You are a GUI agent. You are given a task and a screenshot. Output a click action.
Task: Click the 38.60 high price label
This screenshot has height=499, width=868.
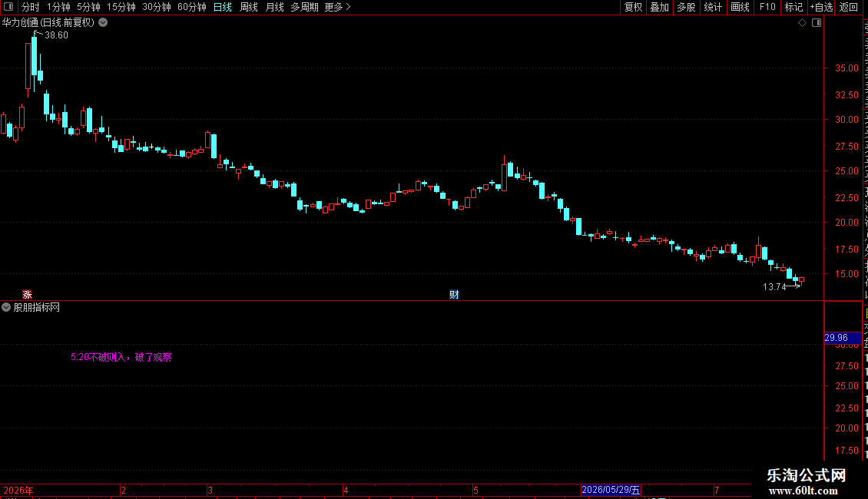[x=57, y=35]
